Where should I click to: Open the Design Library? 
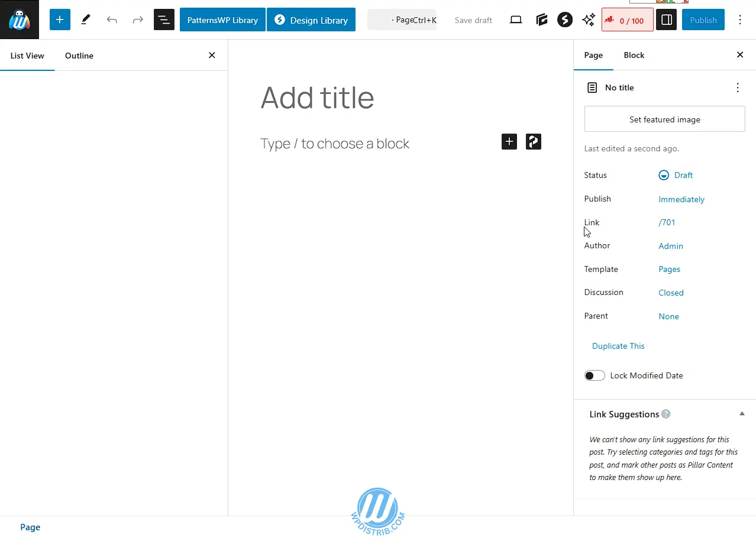(311, 20)
